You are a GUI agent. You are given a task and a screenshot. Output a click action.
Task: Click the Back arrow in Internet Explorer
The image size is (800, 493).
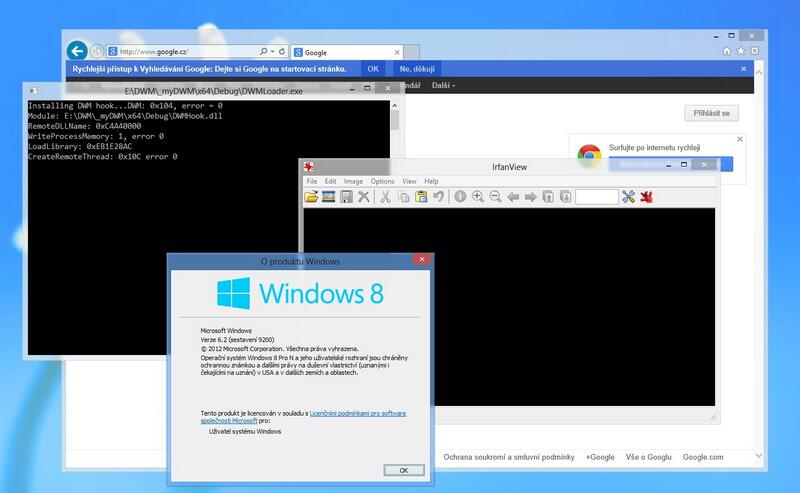click(x=77, y=51)
